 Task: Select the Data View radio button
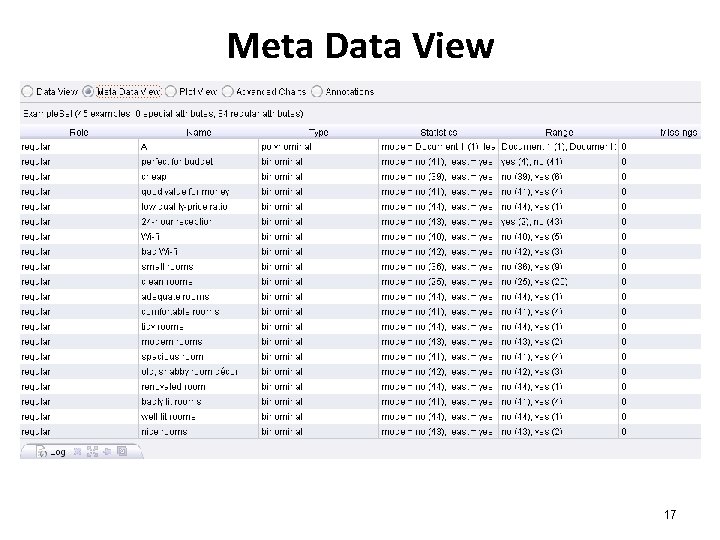(27, 91)
